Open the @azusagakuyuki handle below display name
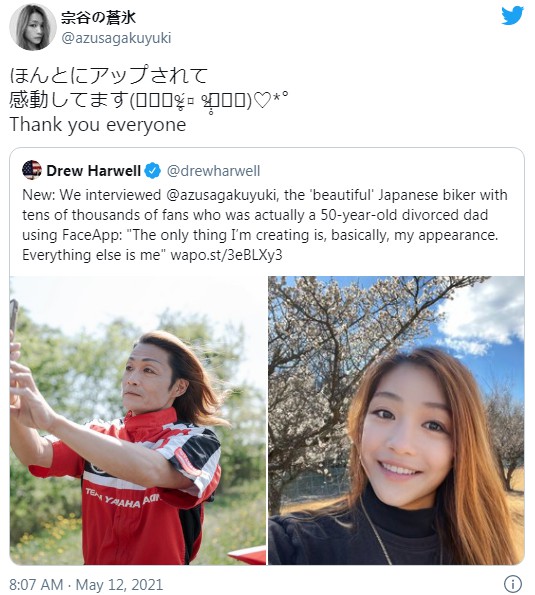This screenshot has width=535, height=595. (x=116, y=38)
